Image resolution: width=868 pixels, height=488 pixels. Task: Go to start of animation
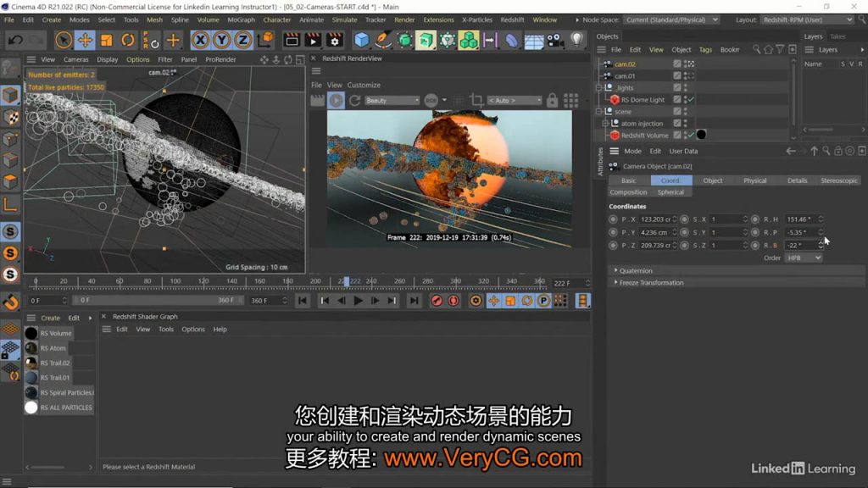pos(303,301)
